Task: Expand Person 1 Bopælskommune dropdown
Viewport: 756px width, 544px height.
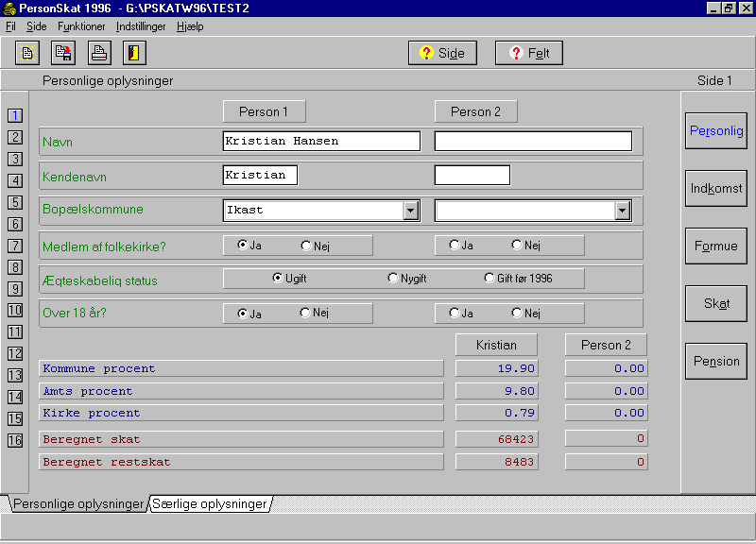Action: tap(411, 211)
